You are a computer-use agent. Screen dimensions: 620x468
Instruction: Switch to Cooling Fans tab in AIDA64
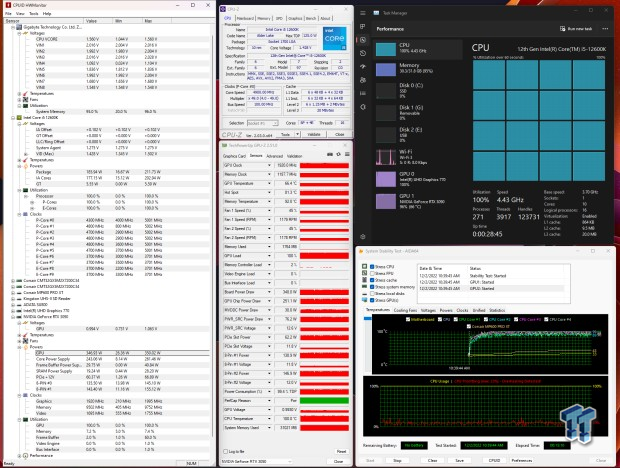(x=405, y=310)
